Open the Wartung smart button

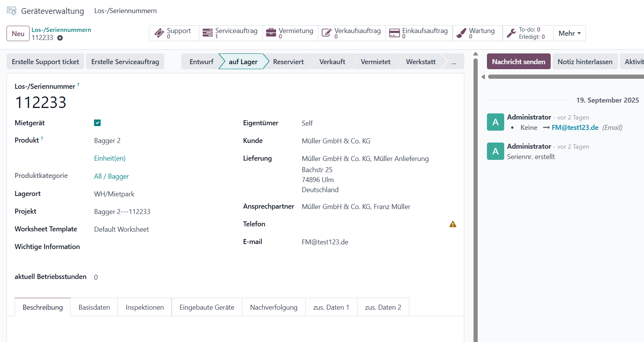[477, 33]
